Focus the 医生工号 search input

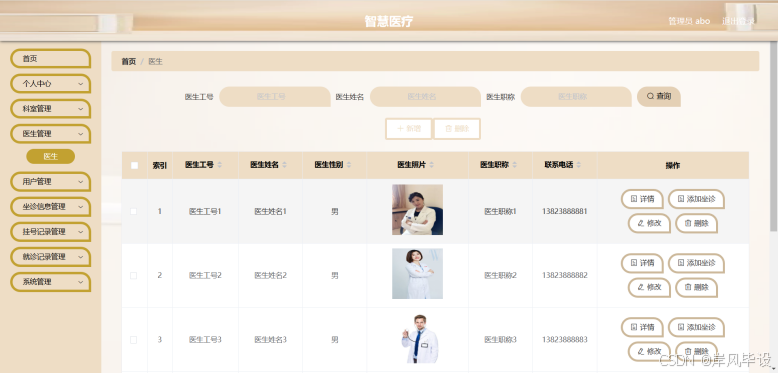click(x=275, y=97)
